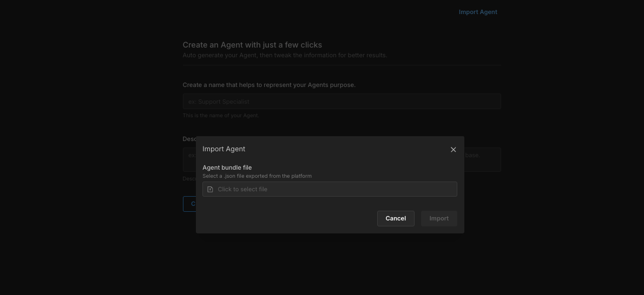
Task: Close the Import Agent dialog with X
Action: tap(454, 150)
